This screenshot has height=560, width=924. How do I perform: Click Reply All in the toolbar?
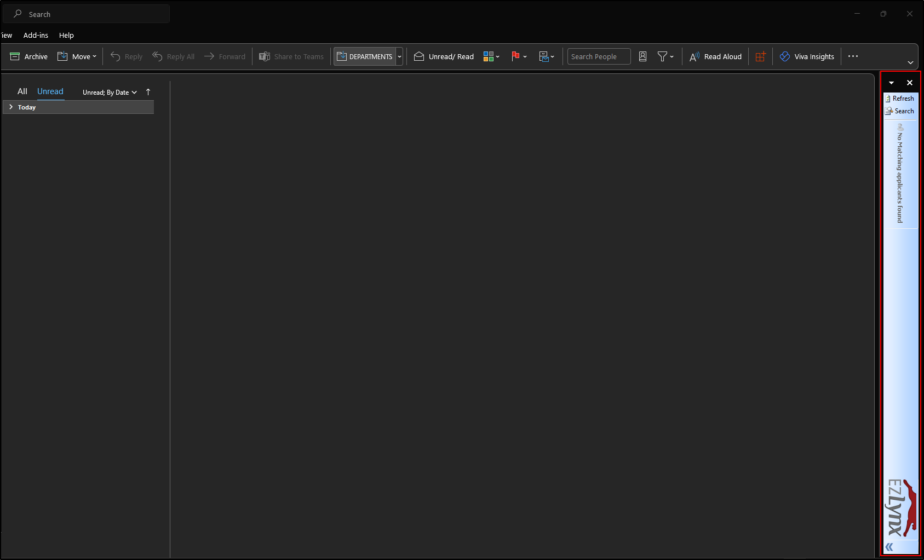coord(174,56)
